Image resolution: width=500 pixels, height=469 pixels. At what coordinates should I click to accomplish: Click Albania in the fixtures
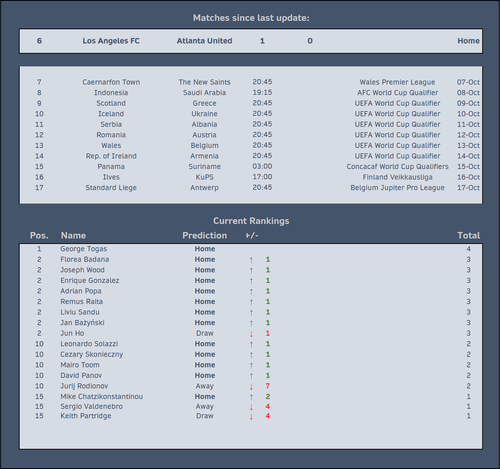(x=204, y=124)
